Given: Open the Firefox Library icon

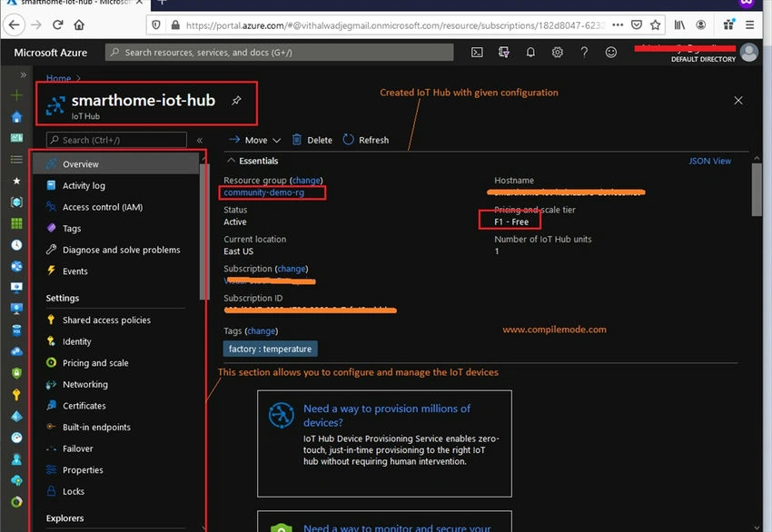Looking at the screenshot, I should [x=679, y=25].
